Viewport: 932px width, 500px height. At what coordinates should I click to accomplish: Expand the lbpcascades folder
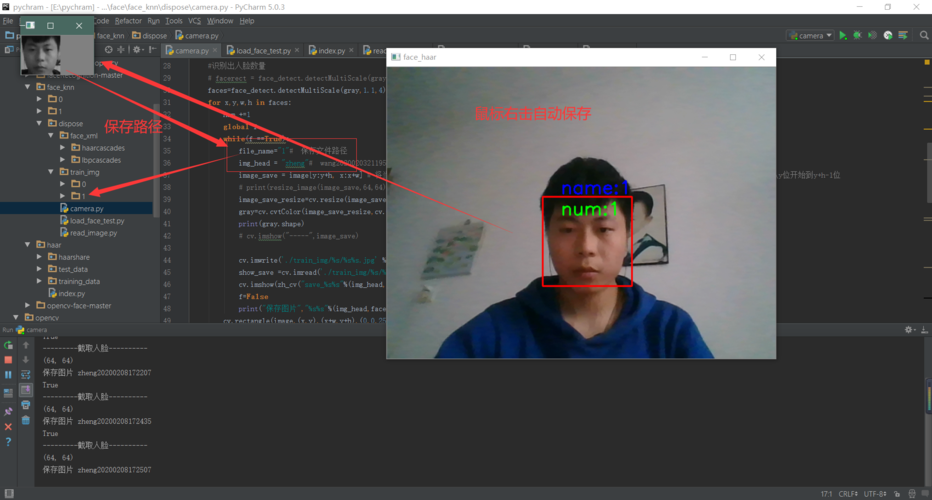coord(62,160)
